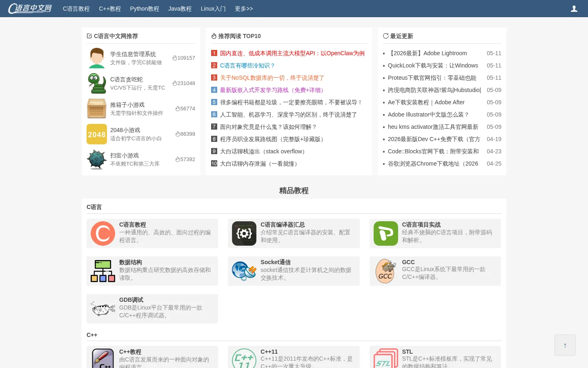Click the dark braces-gear icon for C语言编译器汇总
This screenshot has width=588, height=368.
[x=244, y=233]
